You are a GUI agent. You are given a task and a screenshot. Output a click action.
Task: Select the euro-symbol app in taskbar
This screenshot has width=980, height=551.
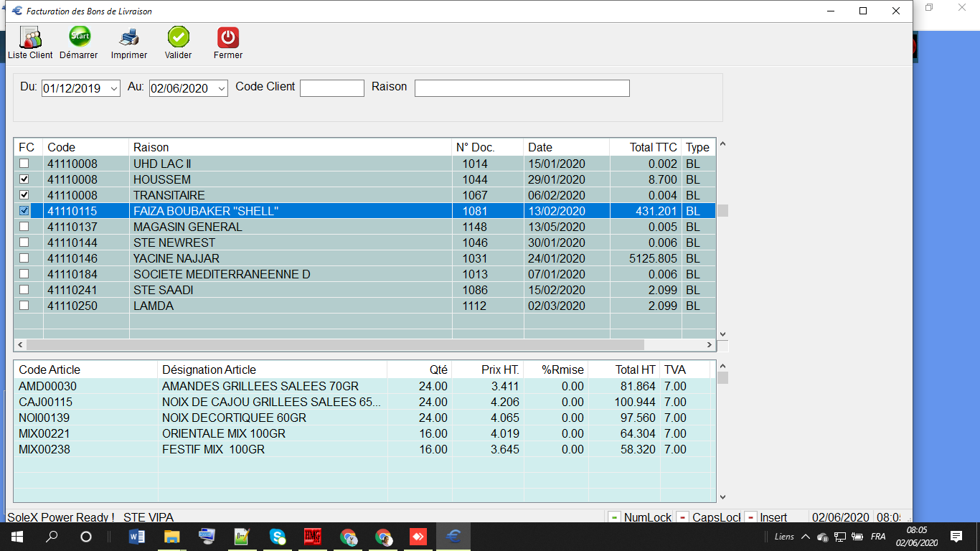point(453,537)
